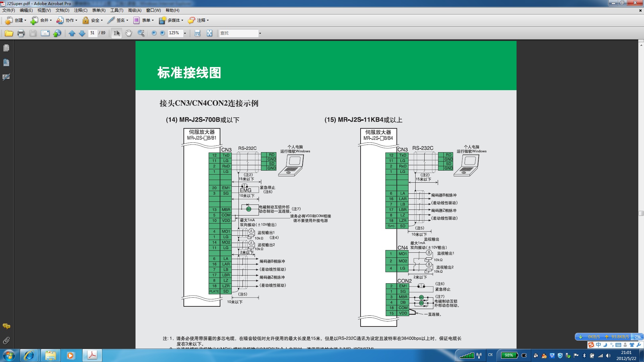The image size is (644, 362).
Task: Open the Attachments paperclip panel
Action: point(6,341)
